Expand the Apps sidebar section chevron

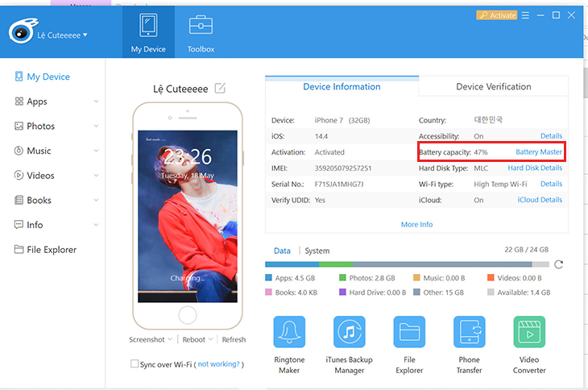[x=96, y=102]
